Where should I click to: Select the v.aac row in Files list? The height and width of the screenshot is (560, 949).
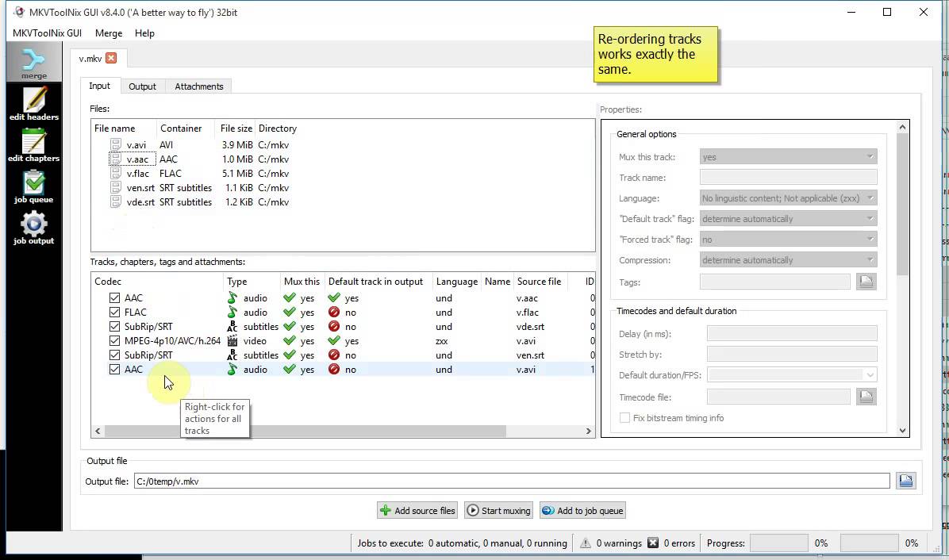click(343, 159)
